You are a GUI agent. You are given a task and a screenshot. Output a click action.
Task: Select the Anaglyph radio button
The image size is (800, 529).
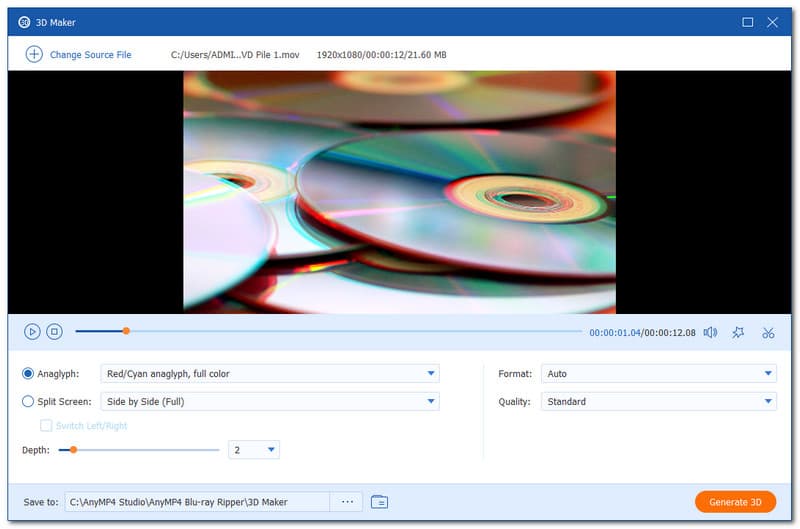click(28, 374)
